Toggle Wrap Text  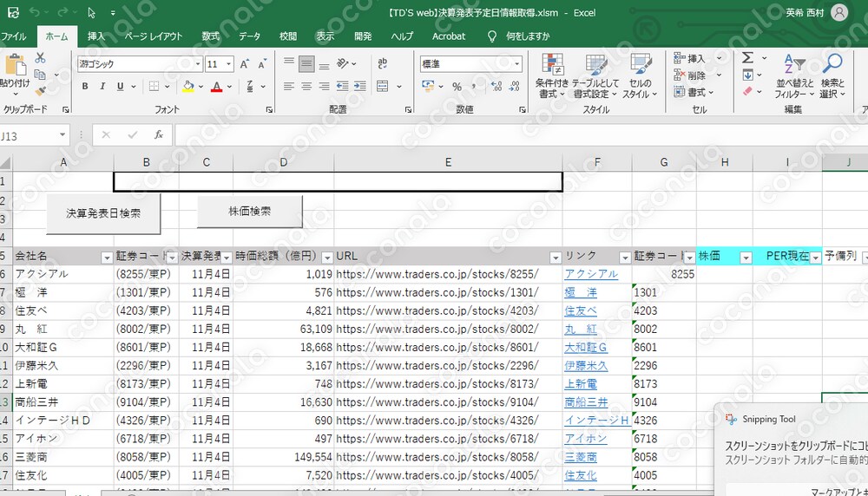[x=383, y=63]
